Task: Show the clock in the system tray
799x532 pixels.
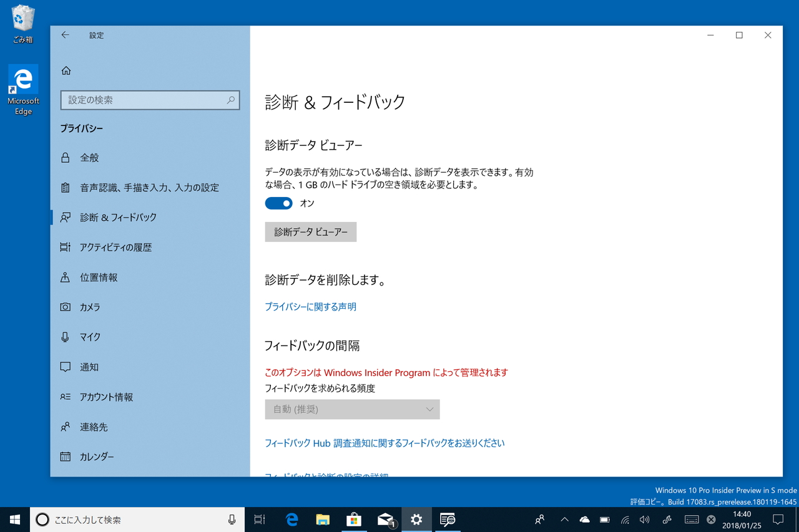Action: [x=741, y=519]
